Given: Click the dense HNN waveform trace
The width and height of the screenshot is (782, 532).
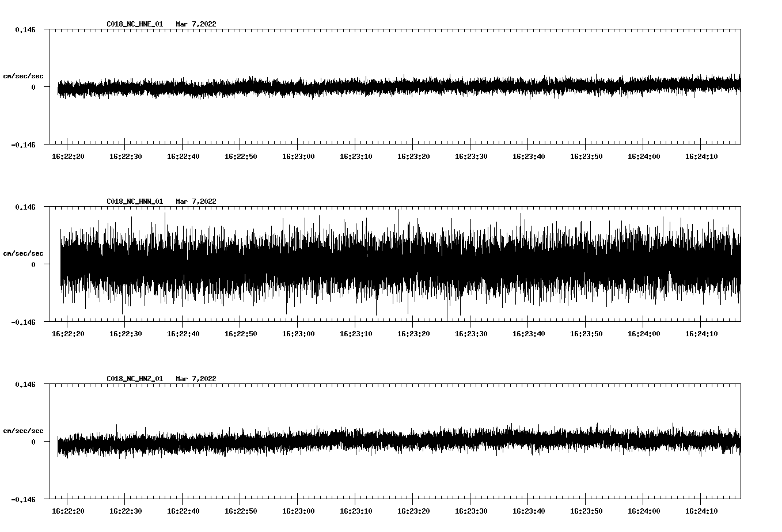Looking at the screenshot, I should pyautogui.click(x=400, y=264).
